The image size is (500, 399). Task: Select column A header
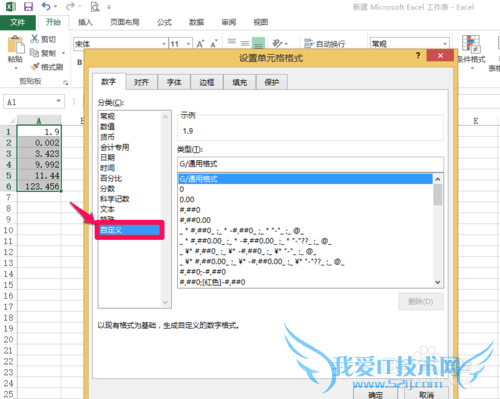(x=39, y=120)
